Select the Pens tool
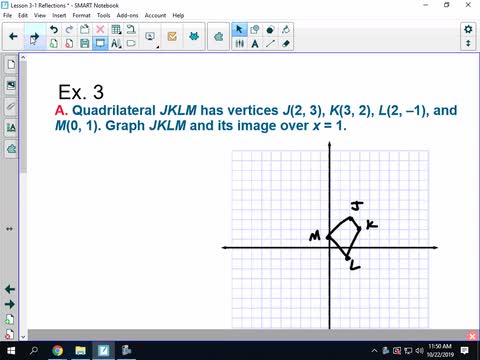The image size is (480, 360). [240, 43]
